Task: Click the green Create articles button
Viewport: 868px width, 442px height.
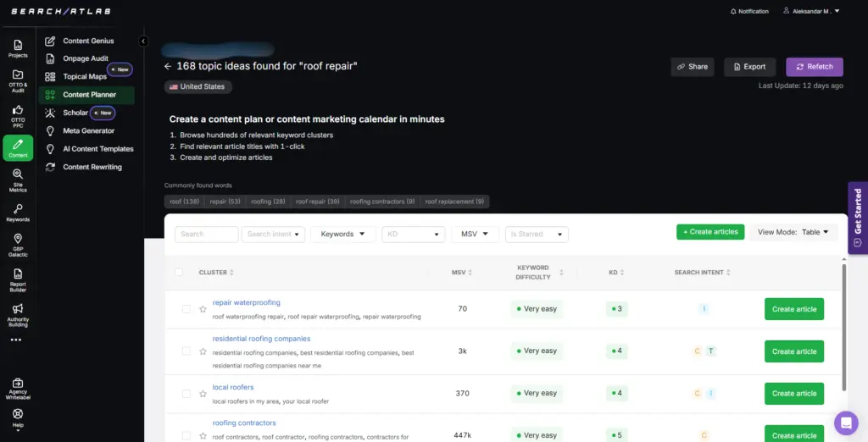Action: click(x=710, y=232)
